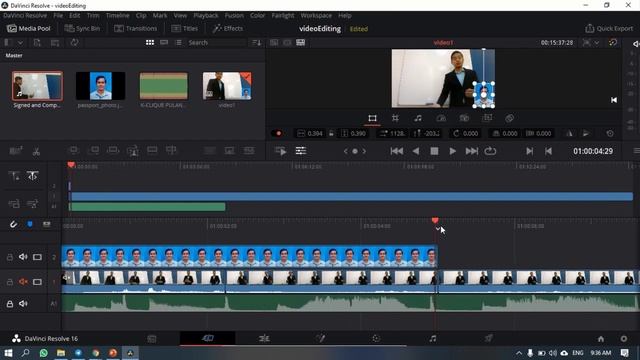
Task: Switch to the Media page tab
Action: coord(152,338)
